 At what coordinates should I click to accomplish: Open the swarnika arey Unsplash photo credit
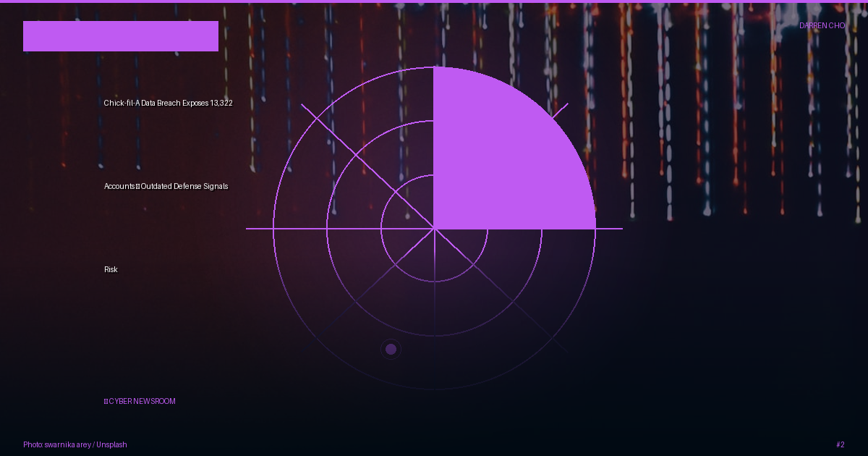pos(75,444)
